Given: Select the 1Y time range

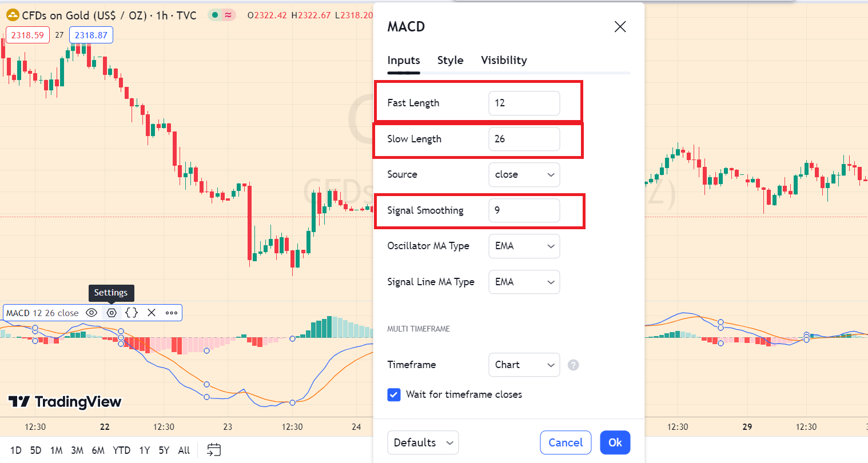Looking at the screenshot, I should 145,450.
